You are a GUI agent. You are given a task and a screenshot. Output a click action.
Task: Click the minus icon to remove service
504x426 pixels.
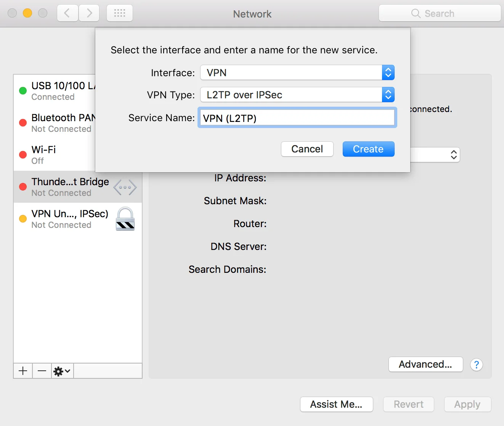(42, 371)
